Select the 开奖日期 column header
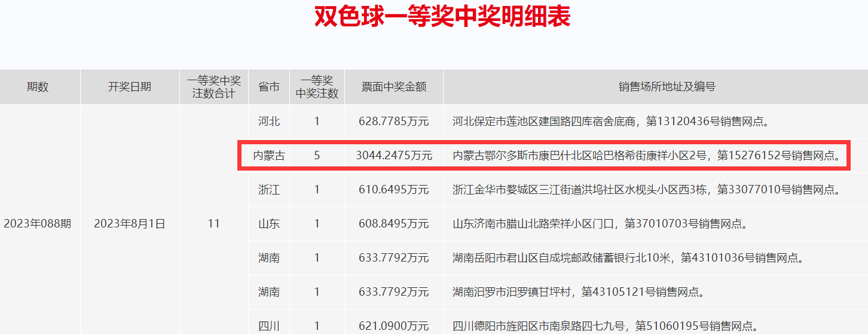Image resolution: width=868 pixels, height=334 pixels. 130,87
